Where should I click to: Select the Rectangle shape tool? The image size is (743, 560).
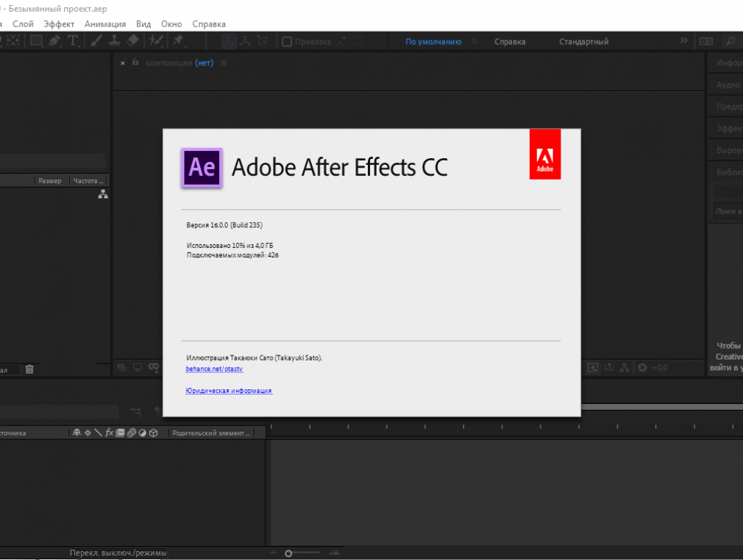coord(37,40)
